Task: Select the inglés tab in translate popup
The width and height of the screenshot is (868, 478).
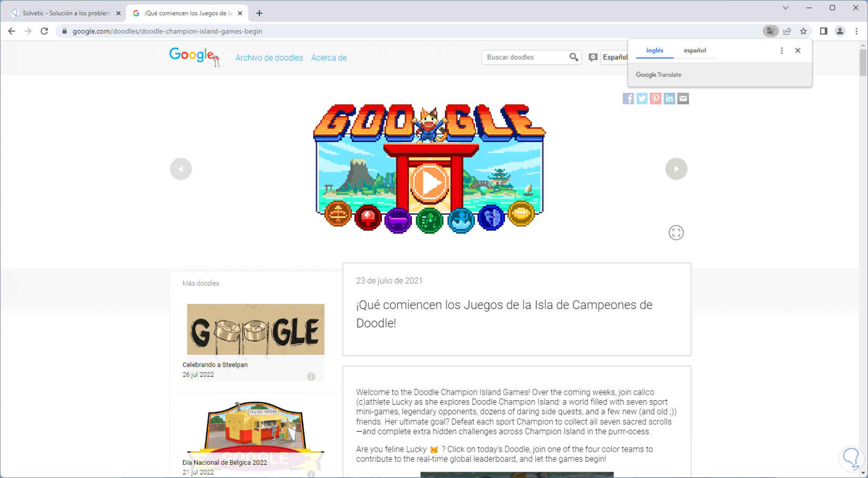Action: [655, 51]
